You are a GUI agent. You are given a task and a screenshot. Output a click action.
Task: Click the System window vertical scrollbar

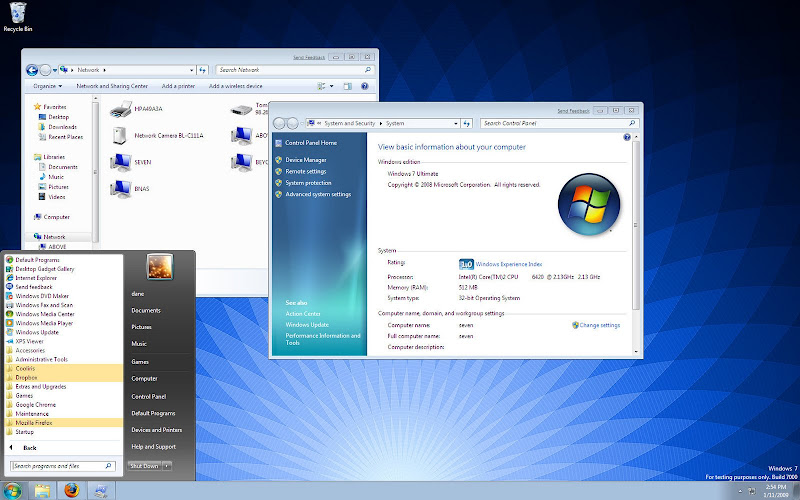tap(636, 224)
